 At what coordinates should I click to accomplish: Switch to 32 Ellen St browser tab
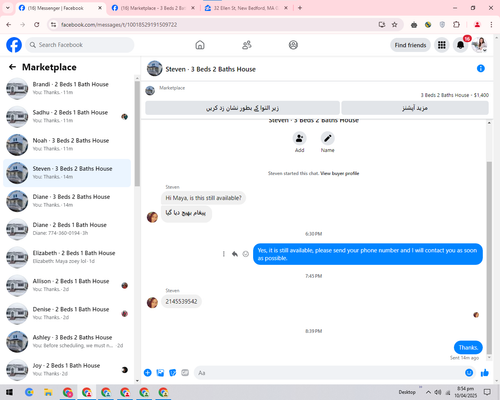pyautogui.click(x=246, y=8)
